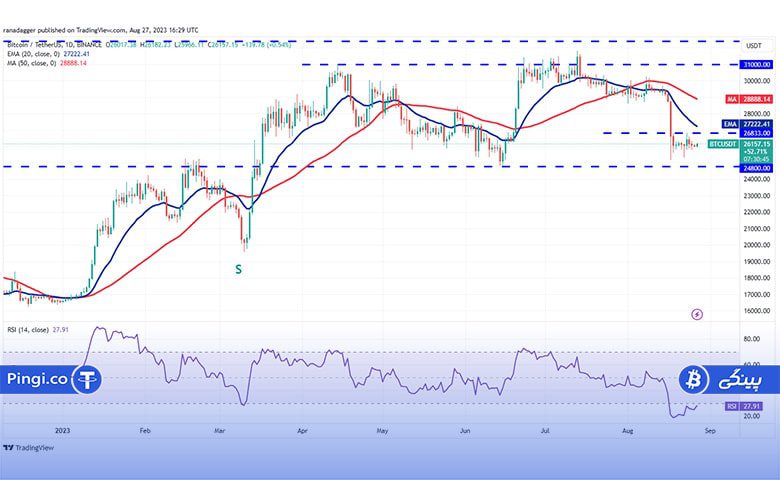Select the MA (50, close, 0) indicator legend
780x480 pixels.
coord(47,63)
